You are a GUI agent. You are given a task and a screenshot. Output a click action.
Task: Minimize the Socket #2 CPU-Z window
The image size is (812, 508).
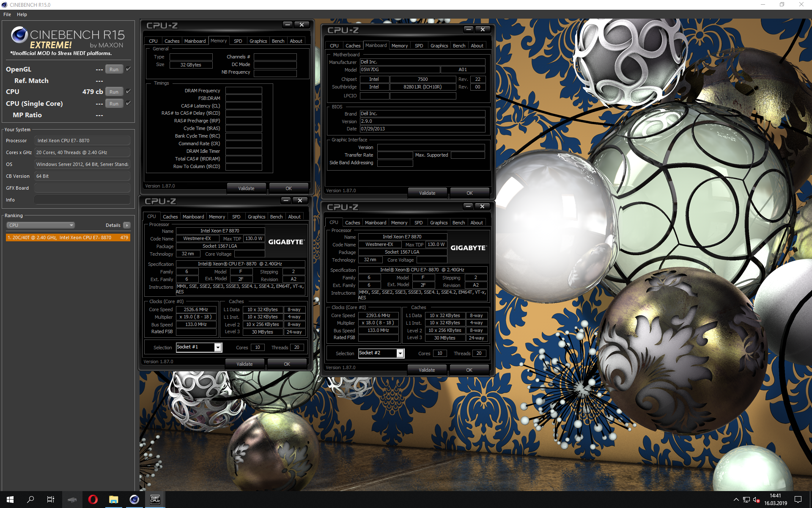tap(468, 206)
